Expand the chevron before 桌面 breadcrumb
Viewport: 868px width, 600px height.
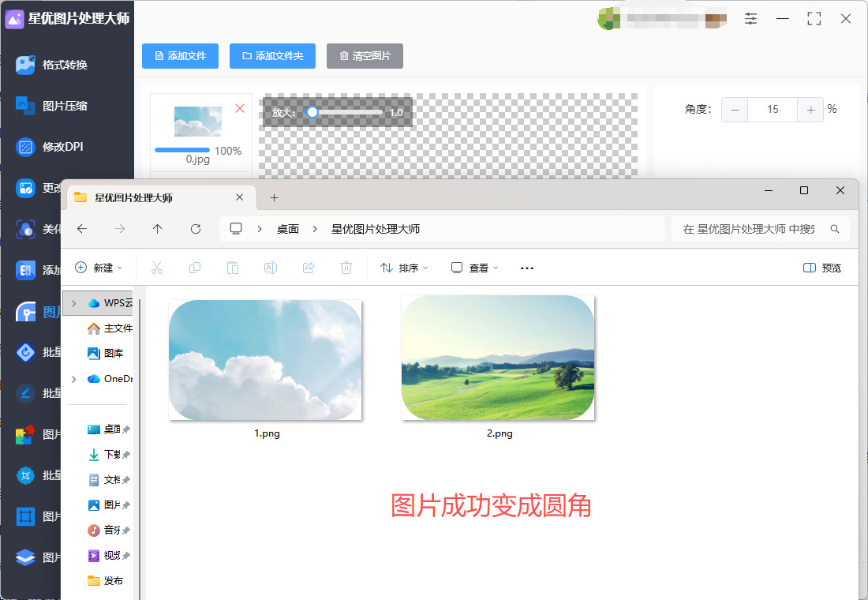point(259,230)
